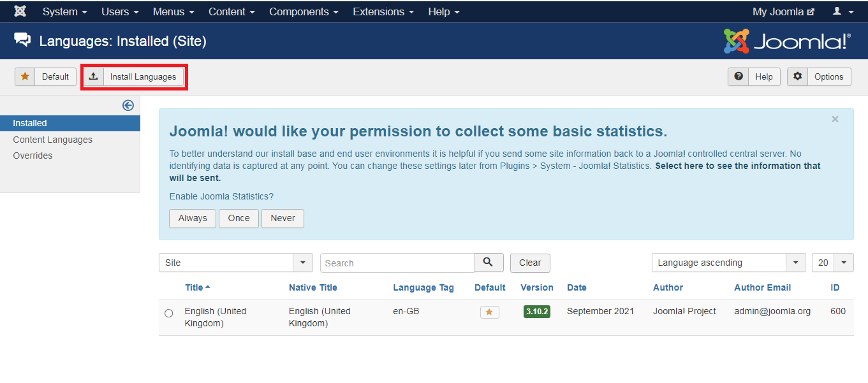Open the Components menu
Screen dimensions: 868x383
pyautogui.click(x=304, y=11)
